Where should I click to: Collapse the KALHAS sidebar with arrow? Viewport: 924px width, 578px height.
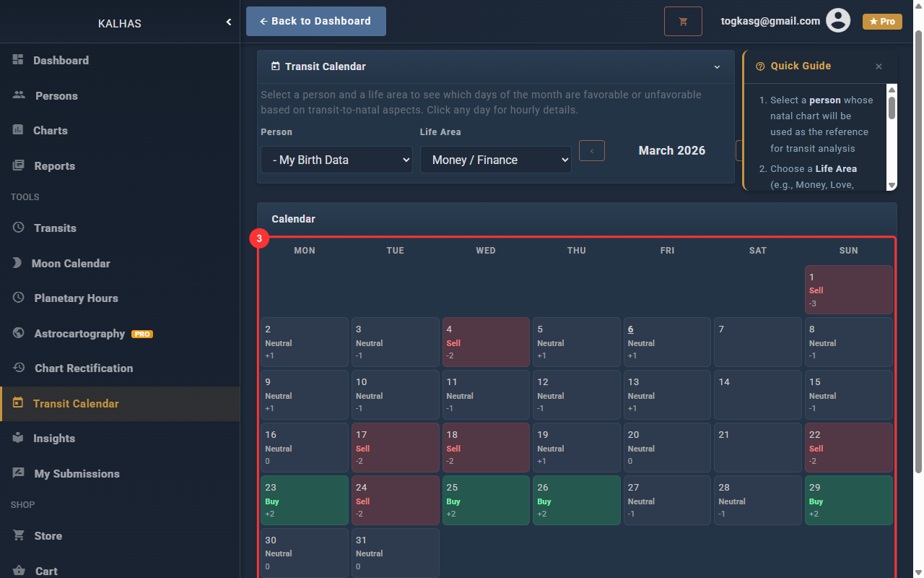pyautogui.click(x=229, y=22)
